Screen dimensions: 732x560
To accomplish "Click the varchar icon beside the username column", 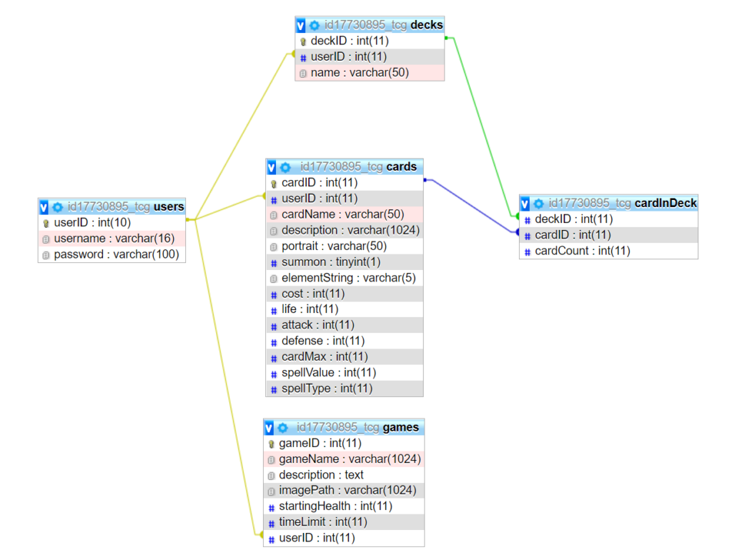I will pos(46,238).
